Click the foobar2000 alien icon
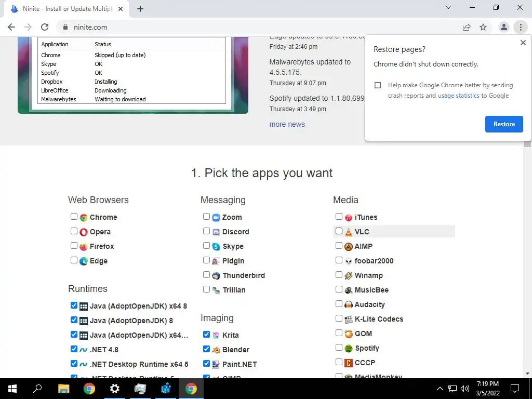Image resolution: width=532 pixels, height=399 pixels. (x=349, y=261)
